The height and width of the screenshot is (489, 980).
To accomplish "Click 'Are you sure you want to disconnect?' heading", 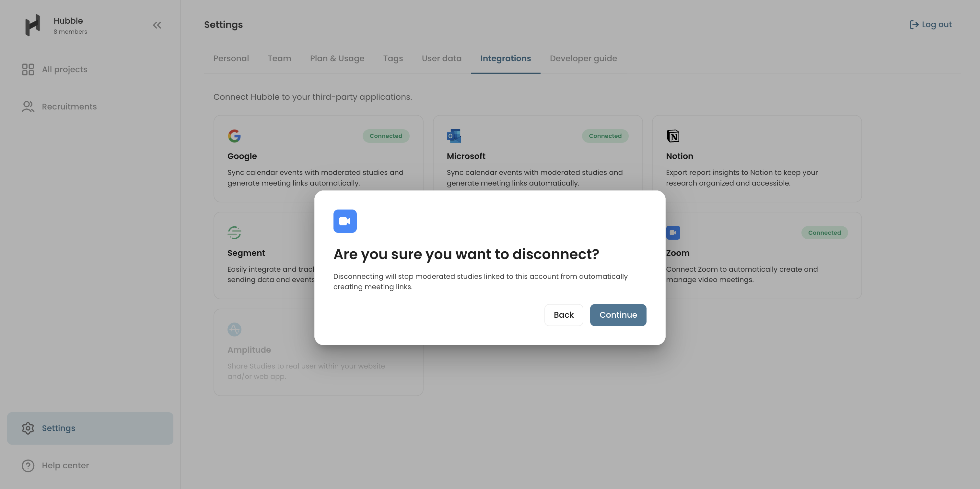I will pyautogui.click(x=466, y=254).
